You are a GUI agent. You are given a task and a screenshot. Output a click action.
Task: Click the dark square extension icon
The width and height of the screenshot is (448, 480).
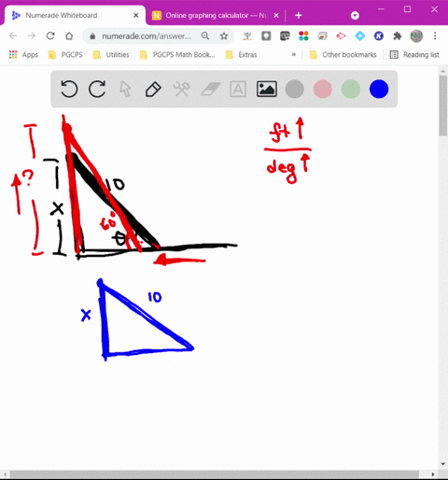(266, 36)
